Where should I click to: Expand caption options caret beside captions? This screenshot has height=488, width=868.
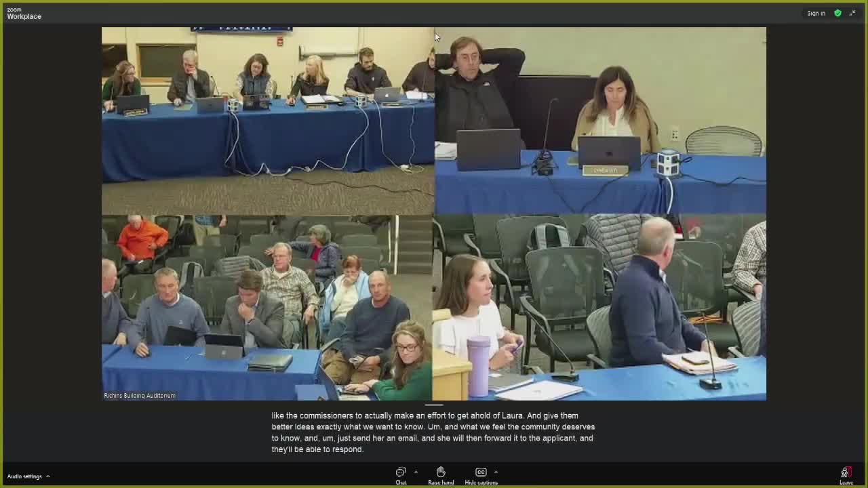point(496,472)
